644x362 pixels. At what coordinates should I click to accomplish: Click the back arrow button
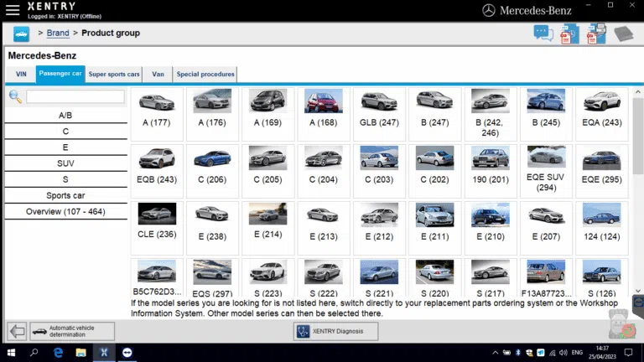17,331
